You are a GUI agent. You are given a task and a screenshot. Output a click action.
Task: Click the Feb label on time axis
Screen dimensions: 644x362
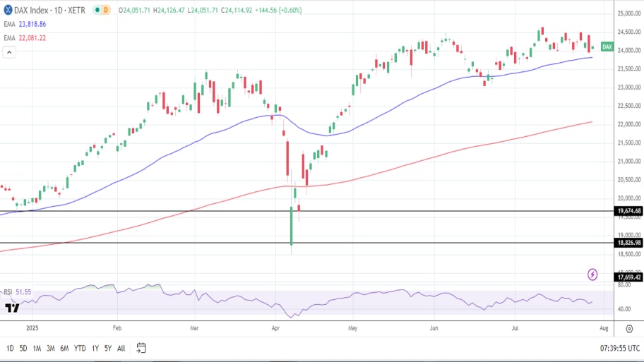pyautogui.click(x=117, y=328)
